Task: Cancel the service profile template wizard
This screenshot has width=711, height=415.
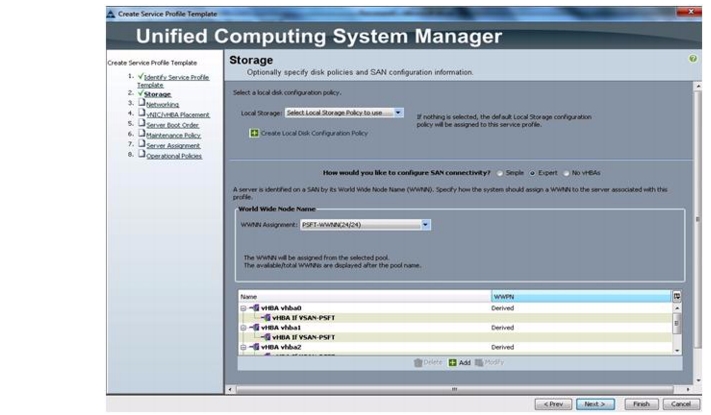Action: [681, 404]
